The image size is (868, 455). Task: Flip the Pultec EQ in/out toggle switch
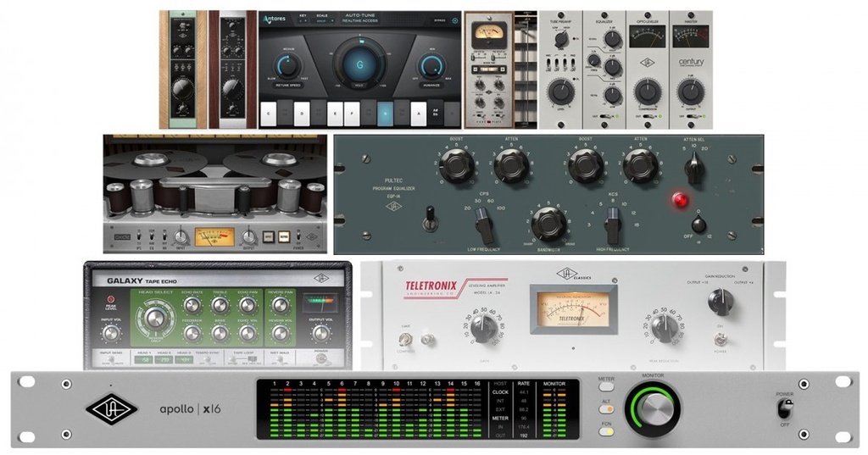430,219
